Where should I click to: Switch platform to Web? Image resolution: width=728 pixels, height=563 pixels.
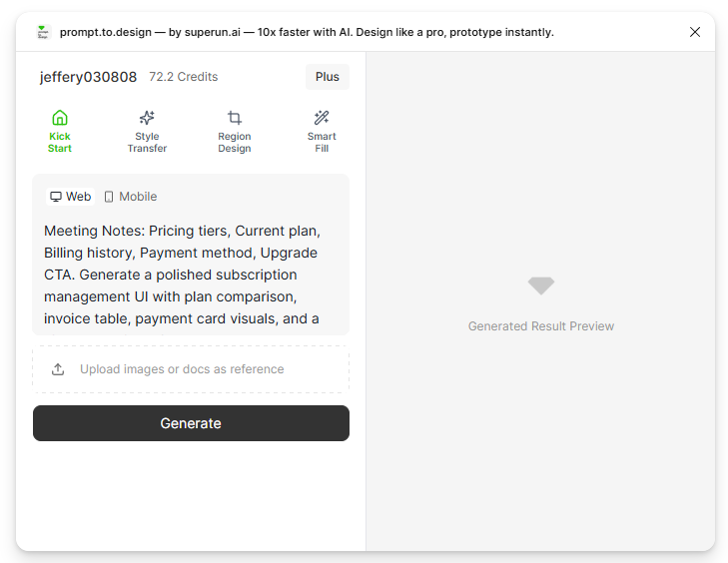[x=71, y=197]
